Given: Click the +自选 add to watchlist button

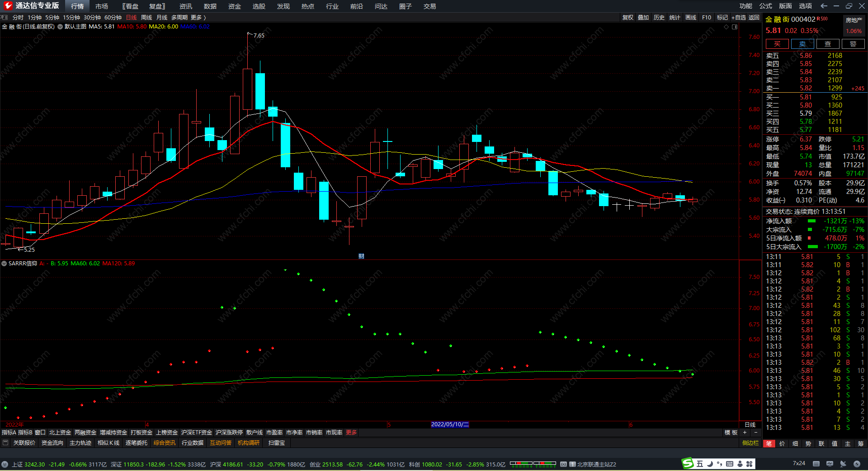Looking at the screenshot, I should pos(739,18).
